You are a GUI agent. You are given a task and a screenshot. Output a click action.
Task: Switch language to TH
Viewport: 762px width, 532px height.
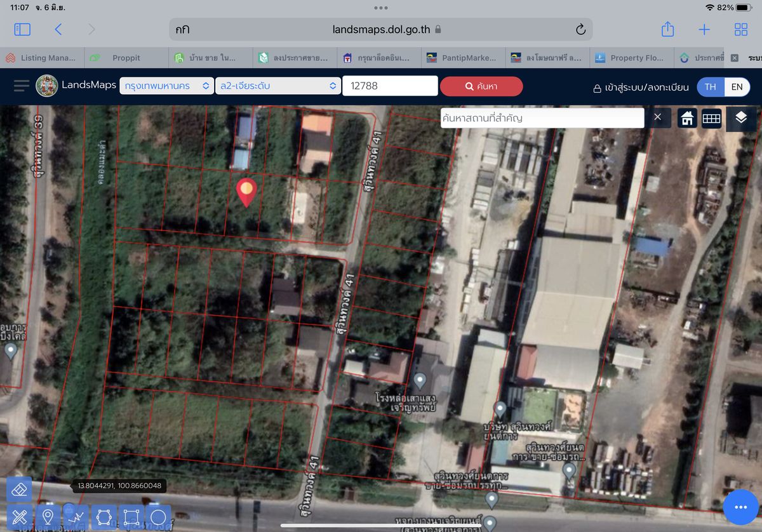[711, 87]
